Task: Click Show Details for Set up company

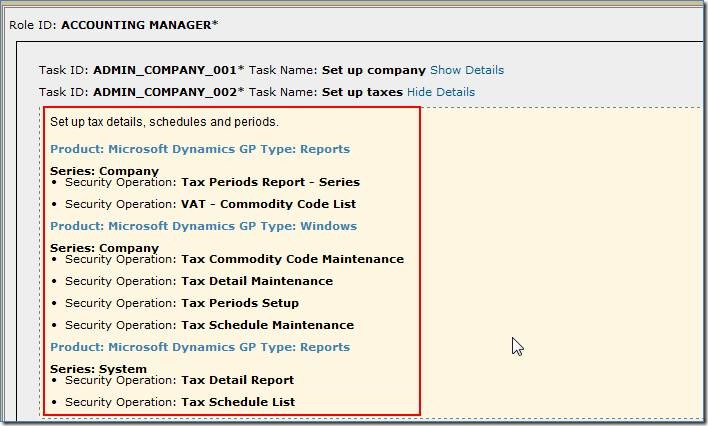Action: [466, 70]
